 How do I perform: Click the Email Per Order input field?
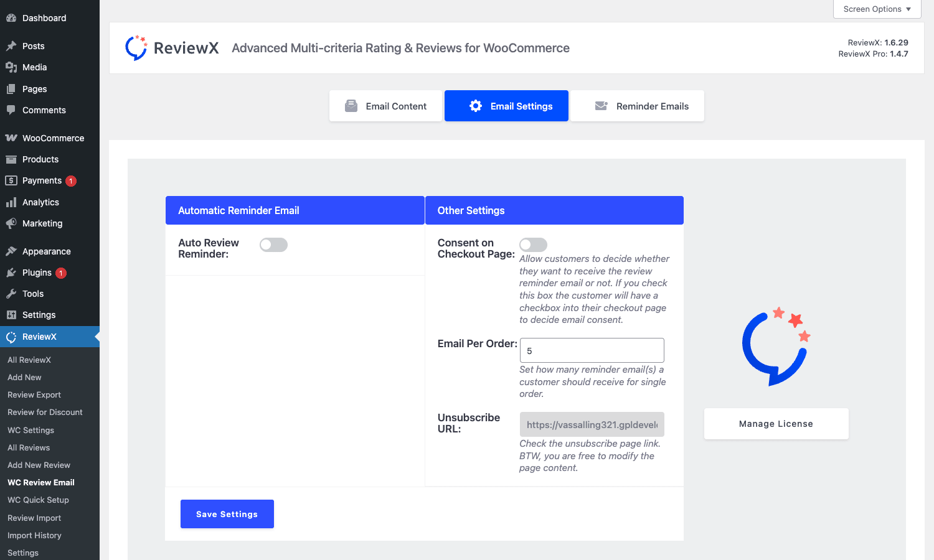[x=592, y=350]
